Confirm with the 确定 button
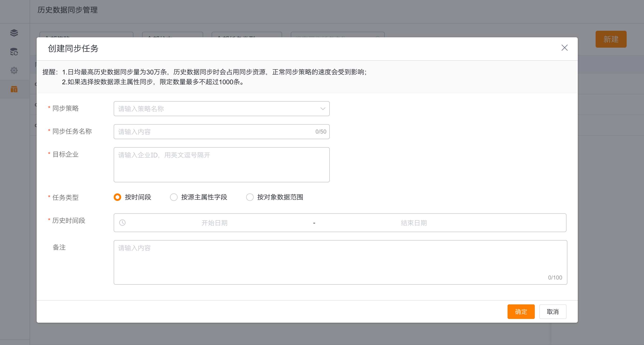Image resolution: width=644 pixels, height=345 pixels. (x=521, y=311)
